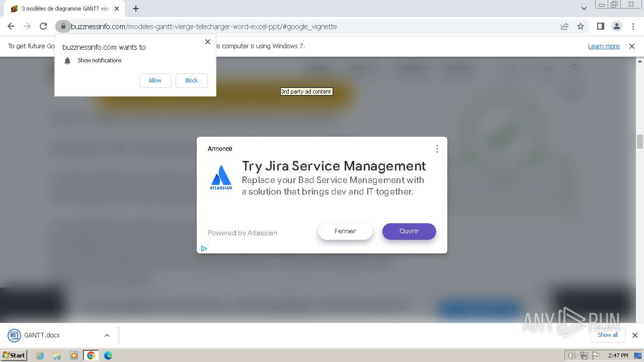Click the volume speaker tray icon
The height and width of the screenshot is (362, 644).
572,355
